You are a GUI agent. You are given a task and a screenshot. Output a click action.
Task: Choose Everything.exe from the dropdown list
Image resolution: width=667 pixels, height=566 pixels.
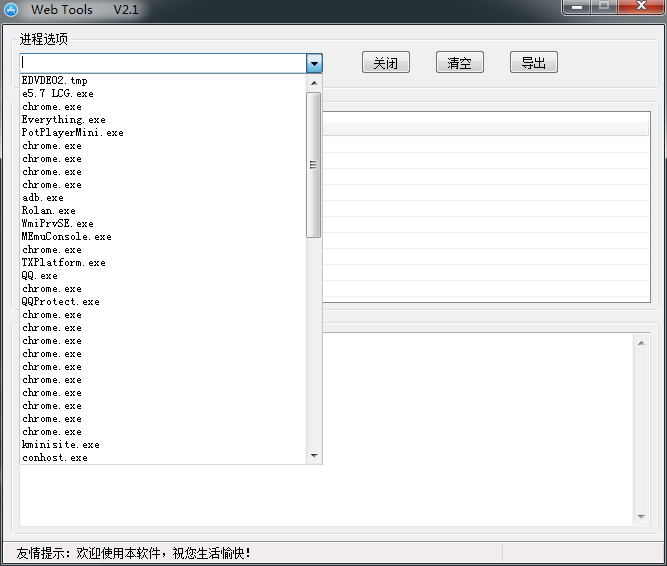[x=163, y=119]
